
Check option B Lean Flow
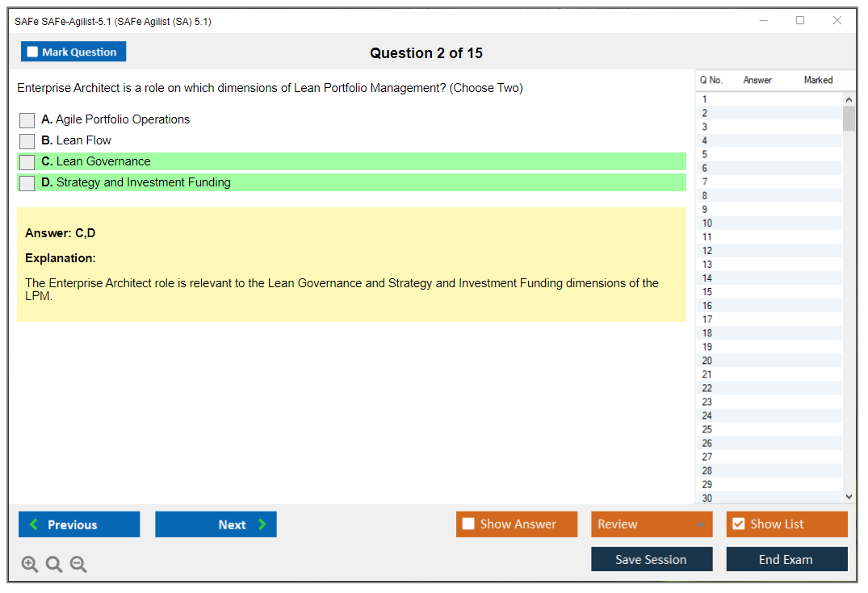pyautogui.click(x=27, y=141)
